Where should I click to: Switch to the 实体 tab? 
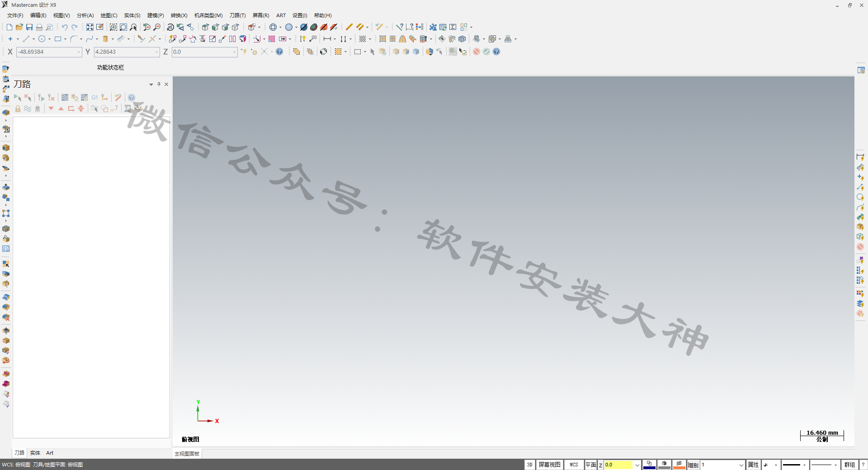pos(35,453)
